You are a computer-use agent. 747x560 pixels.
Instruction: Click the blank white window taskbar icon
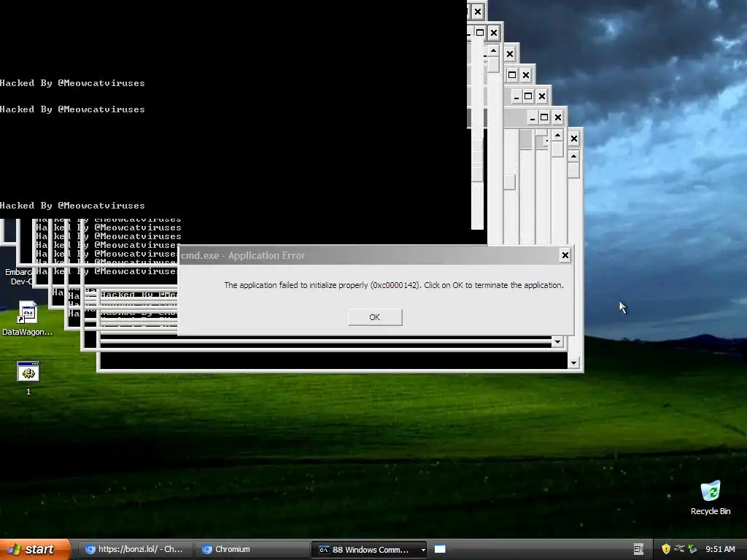coord(440,549)
